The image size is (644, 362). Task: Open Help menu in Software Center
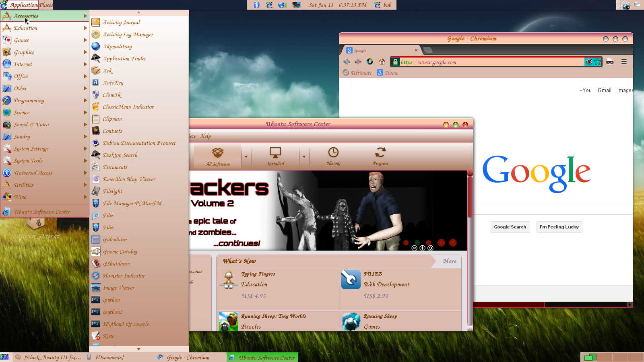[x=206, y=136]
